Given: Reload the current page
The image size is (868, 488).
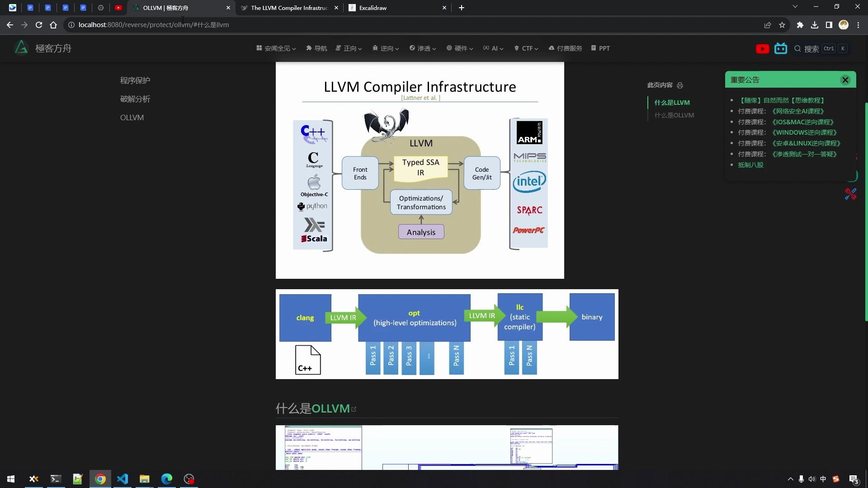Looking at the screenshot, I should point(39,25).
